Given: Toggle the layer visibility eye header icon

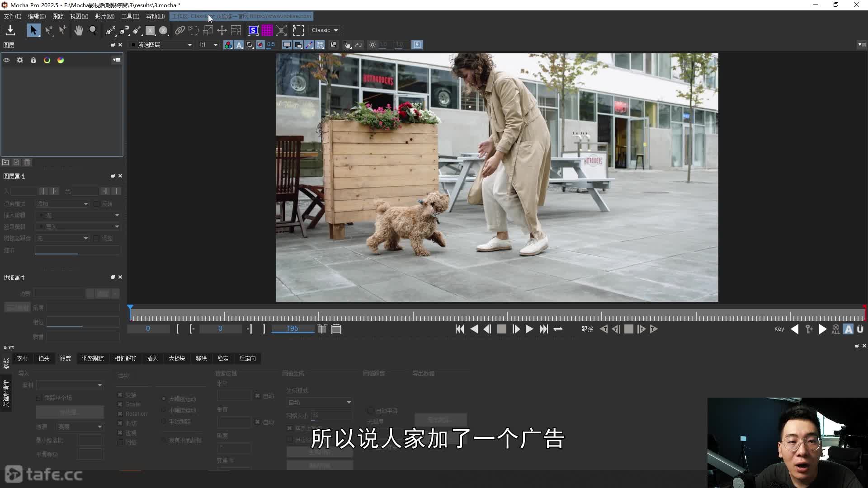Looking at the screenshot, I should (x=6, y=60).
